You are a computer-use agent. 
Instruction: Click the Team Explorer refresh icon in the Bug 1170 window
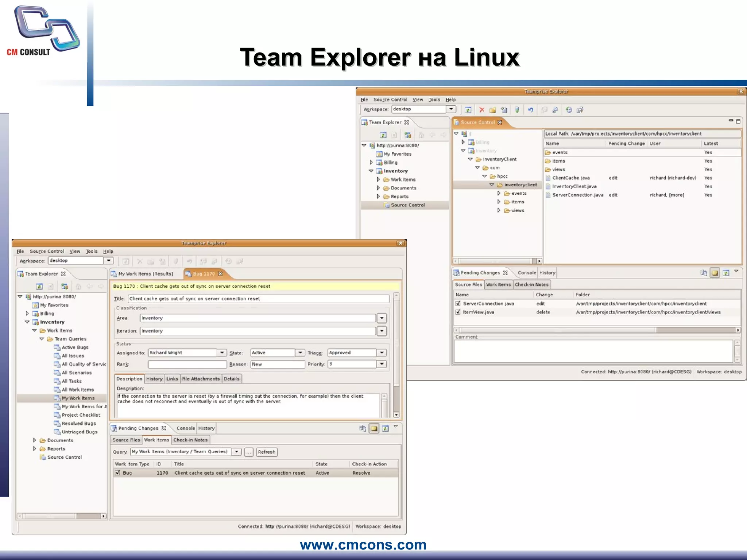coord(40,287)
